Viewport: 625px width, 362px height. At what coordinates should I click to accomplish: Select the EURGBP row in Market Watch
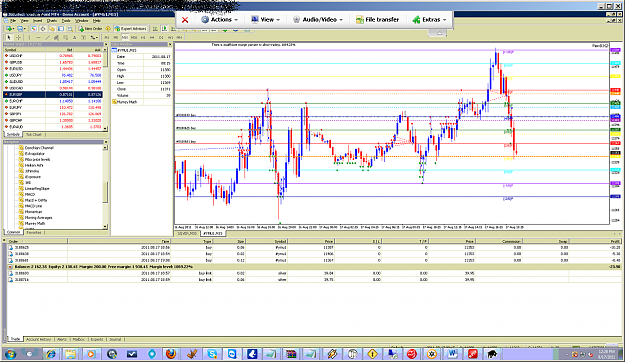[x=53, y=94]
